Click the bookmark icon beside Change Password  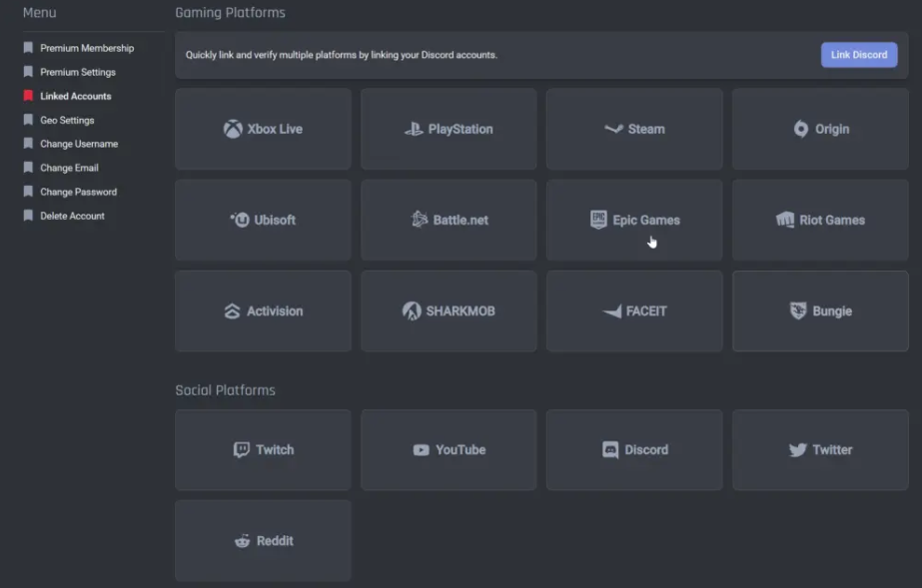coord(28,191)
